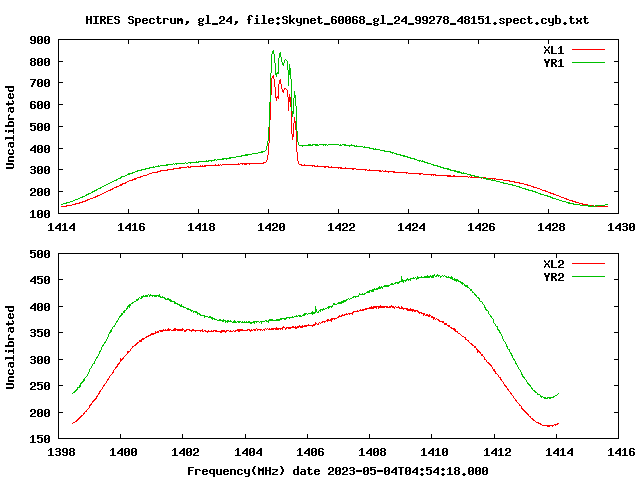Click the YR1 legend label

tap(553, 63)
